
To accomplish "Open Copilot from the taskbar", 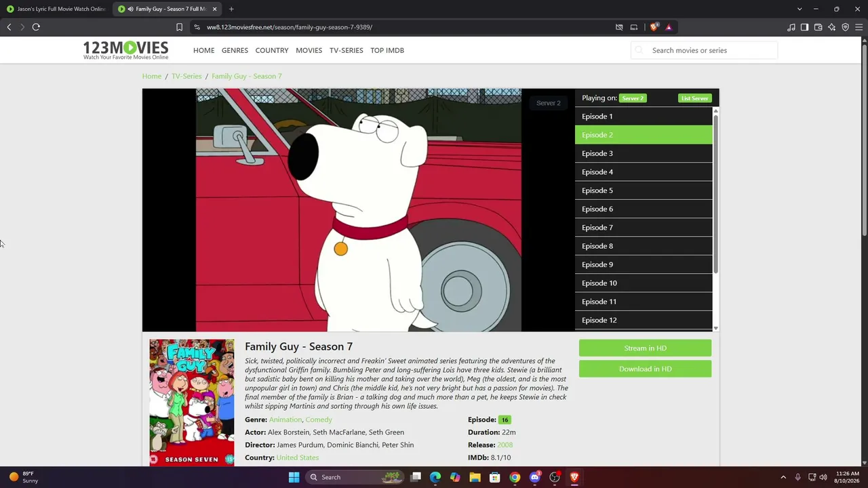I will pos(455,477).
